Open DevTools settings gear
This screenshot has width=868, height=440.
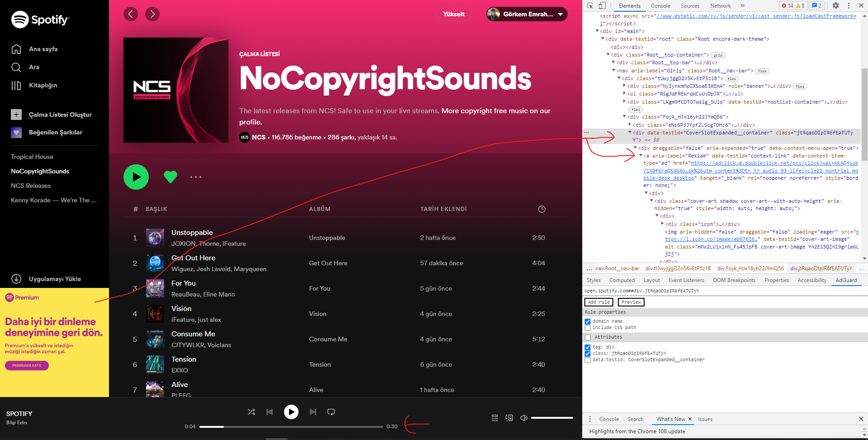pos(836,5)
